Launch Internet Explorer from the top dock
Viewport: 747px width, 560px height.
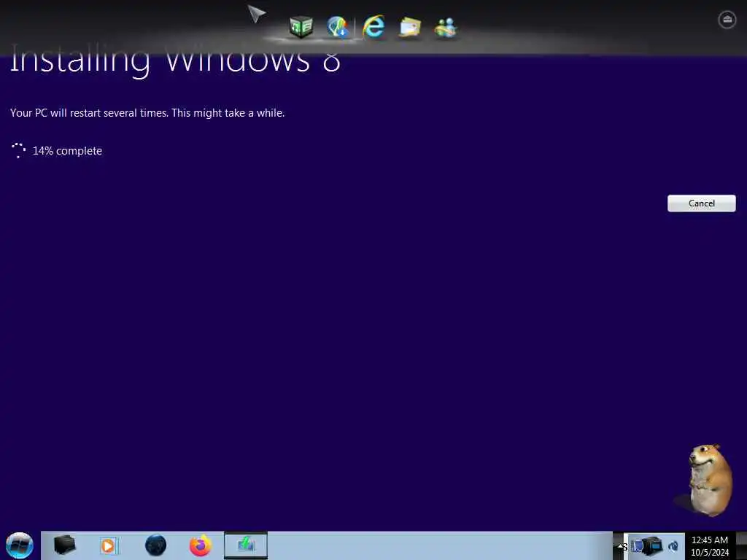374,27
